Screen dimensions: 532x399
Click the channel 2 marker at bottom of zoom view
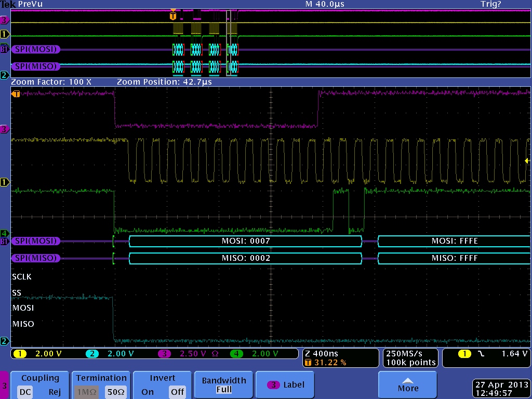[x=5, y=341]
